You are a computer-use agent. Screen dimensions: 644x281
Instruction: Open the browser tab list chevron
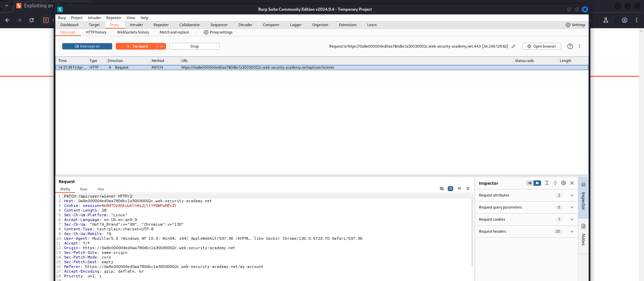click(x=7, y=6)
